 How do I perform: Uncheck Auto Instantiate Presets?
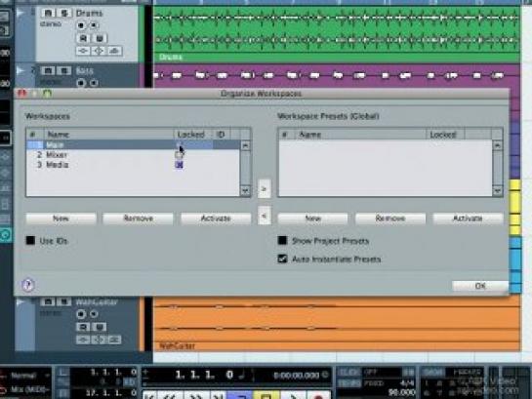pos(282,259)
